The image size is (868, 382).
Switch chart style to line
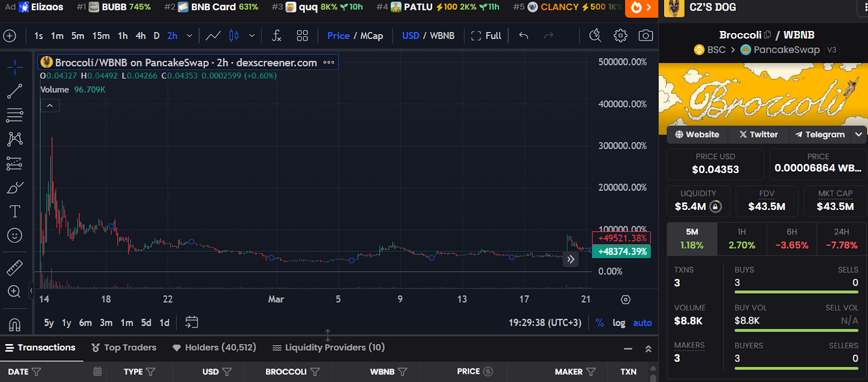213,36
